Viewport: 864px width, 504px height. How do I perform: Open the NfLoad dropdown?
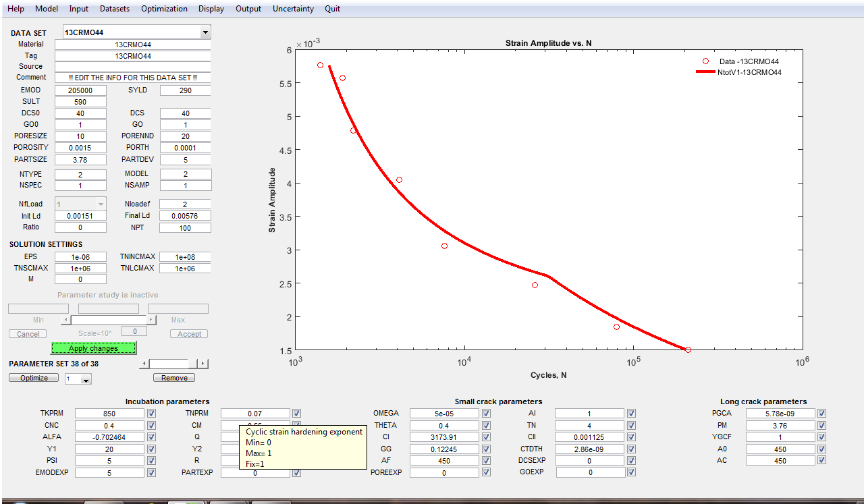click(x=101, y=204)
